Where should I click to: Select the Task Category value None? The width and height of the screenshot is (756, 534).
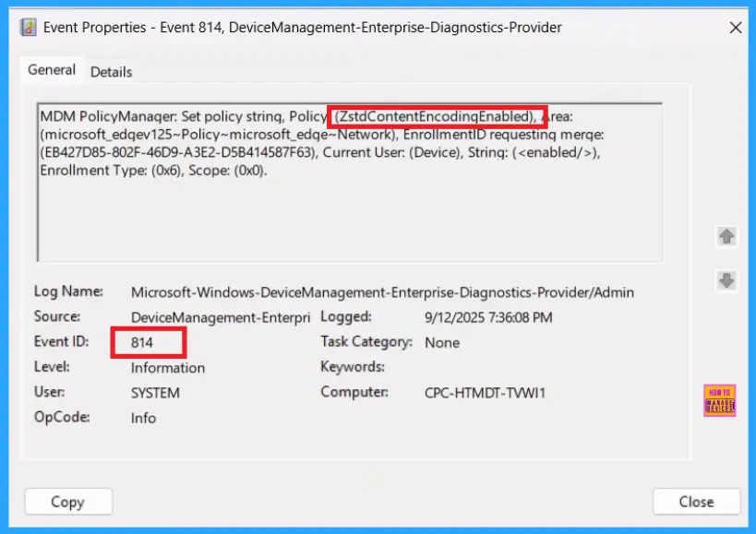[442, 342]
